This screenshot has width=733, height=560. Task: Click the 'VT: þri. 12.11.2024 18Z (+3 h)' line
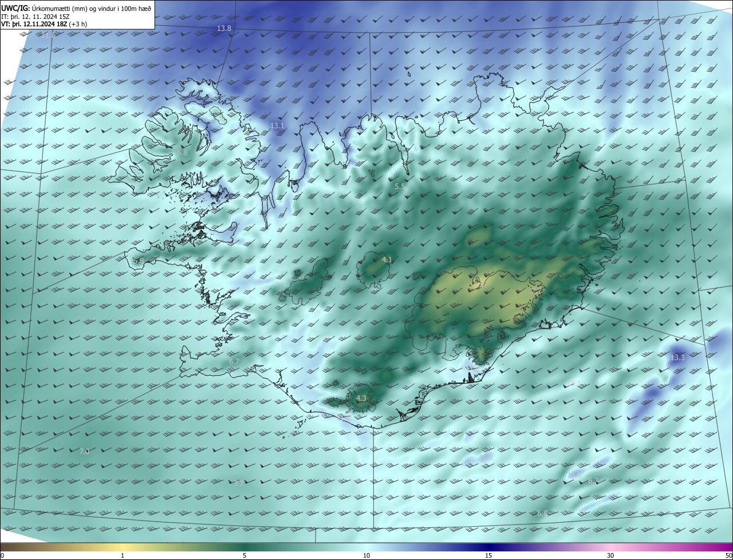click(44, 25)
